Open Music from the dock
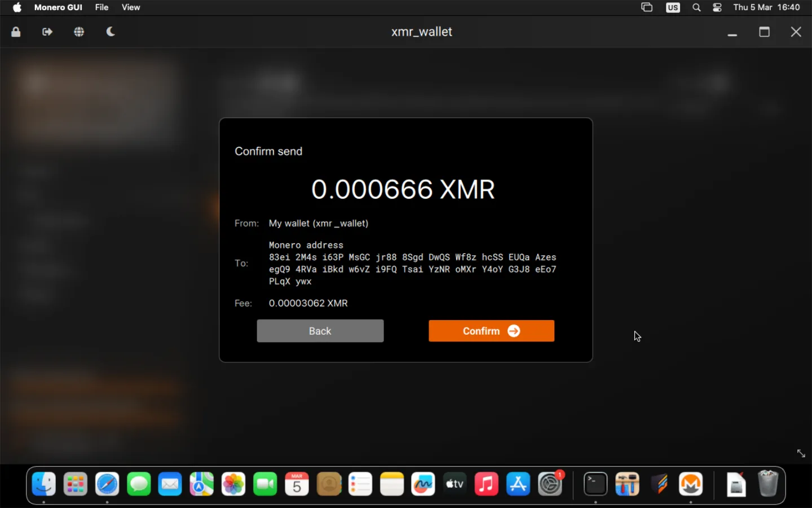812x508 pixels. [487, 484]
